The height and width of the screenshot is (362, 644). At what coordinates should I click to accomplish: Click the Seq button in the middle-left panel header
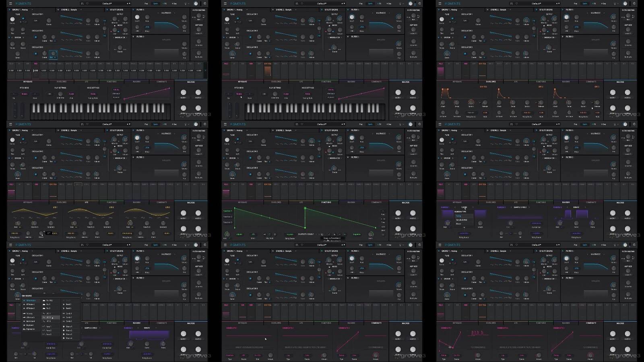174,124
